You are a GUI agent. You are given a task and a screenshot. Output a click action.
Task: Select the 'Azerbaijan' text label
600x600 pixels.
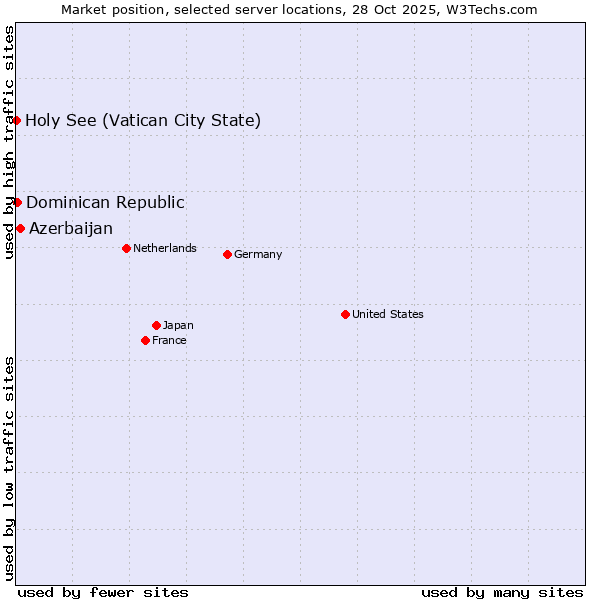point(71,229)
